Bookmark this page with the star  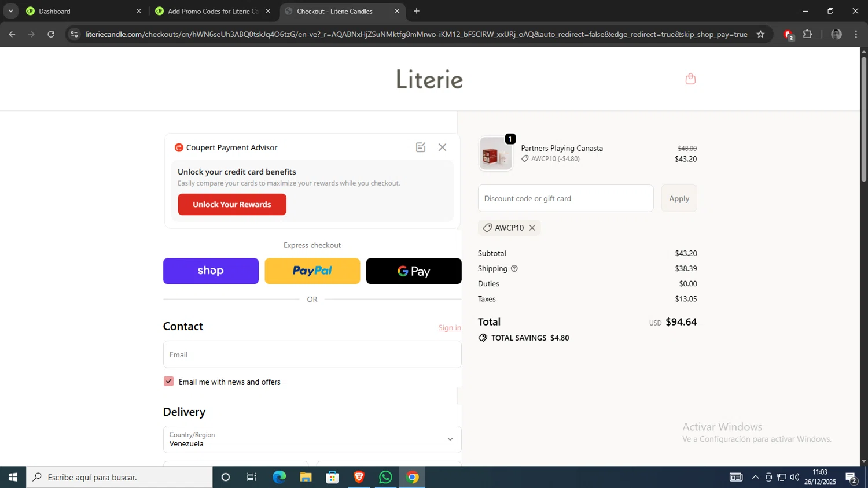(x=760, y=34)
